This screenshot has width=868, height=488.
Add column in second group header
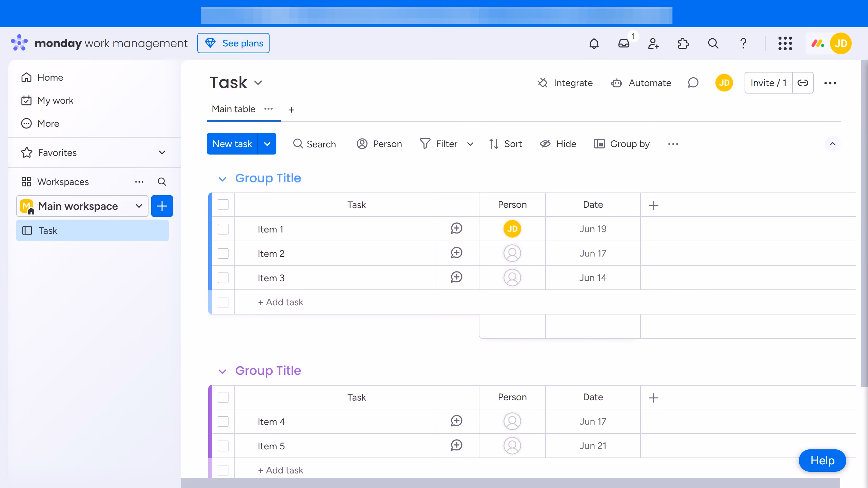click(x=653, y=398)
